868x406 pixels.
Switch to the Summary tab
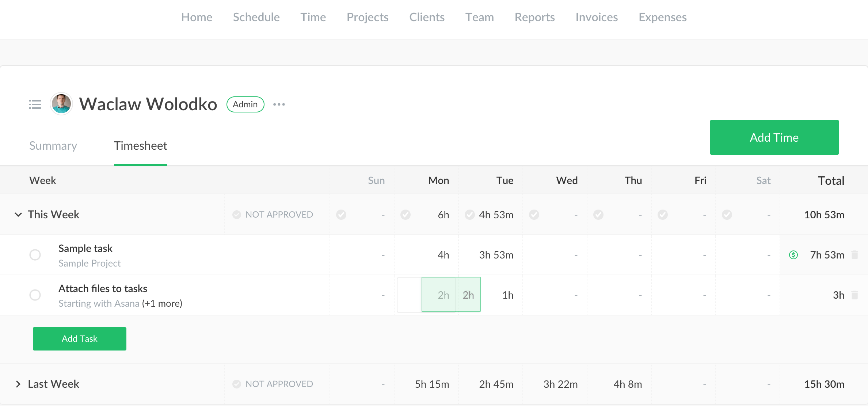pos(54,146)
